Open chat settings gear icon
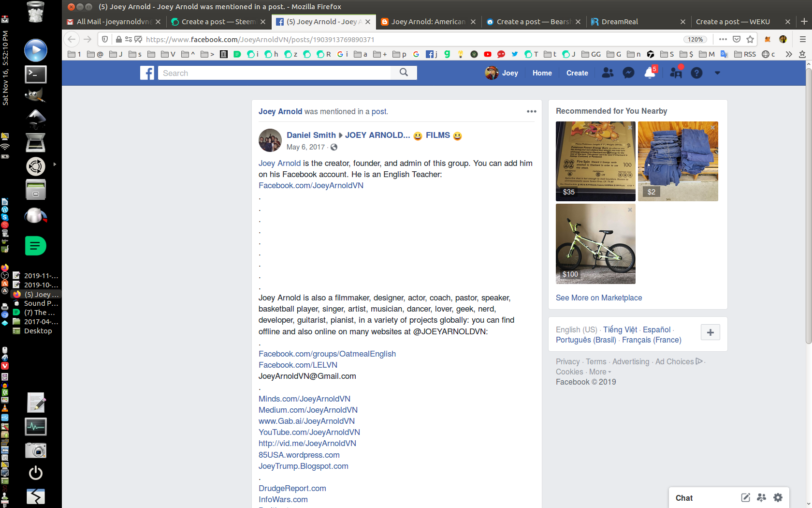The height and width of the screenshot is (508, 812). pos(778,497)
